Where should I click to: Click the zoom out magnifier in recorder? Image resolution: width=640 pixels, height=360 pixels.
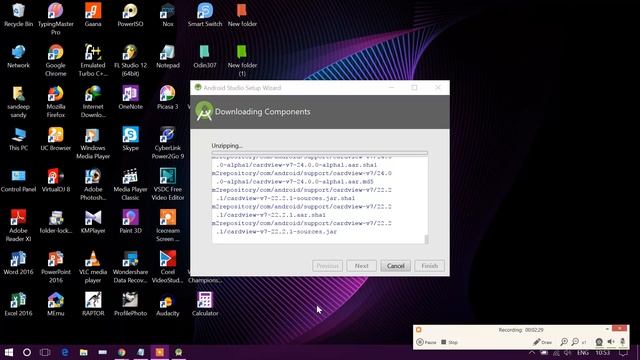pos(575,342)
